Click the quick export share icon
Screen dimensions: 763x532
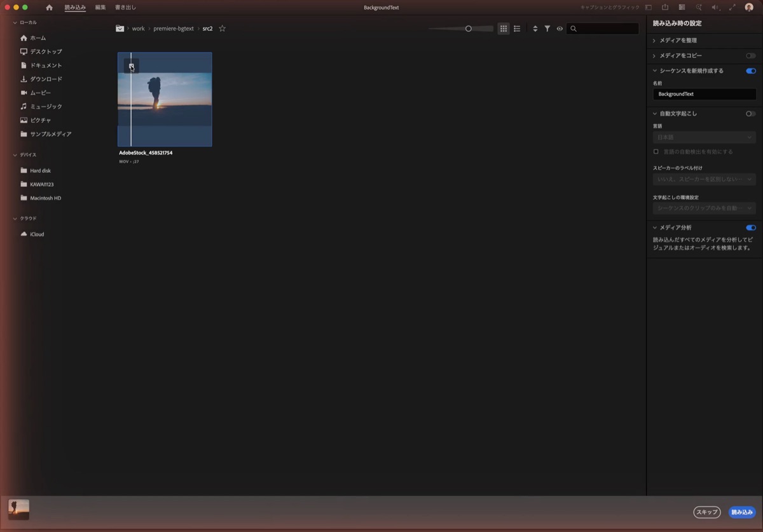[665, 8]
